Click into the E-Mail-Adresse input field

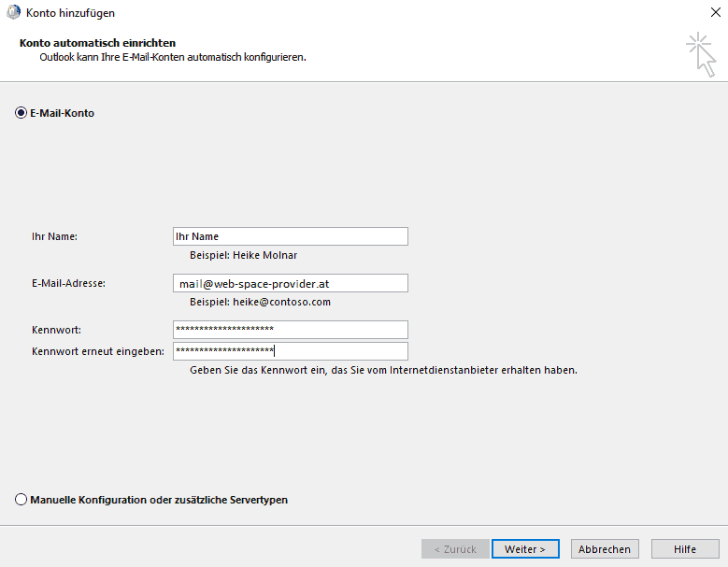tap(290, 283)
